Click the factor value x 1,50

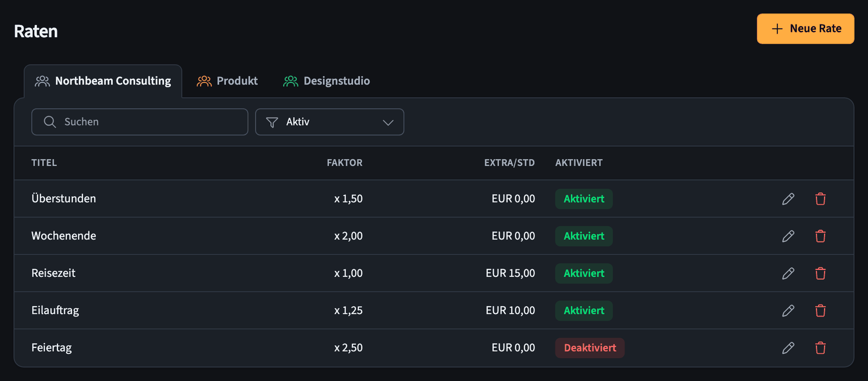coord(348,199)
